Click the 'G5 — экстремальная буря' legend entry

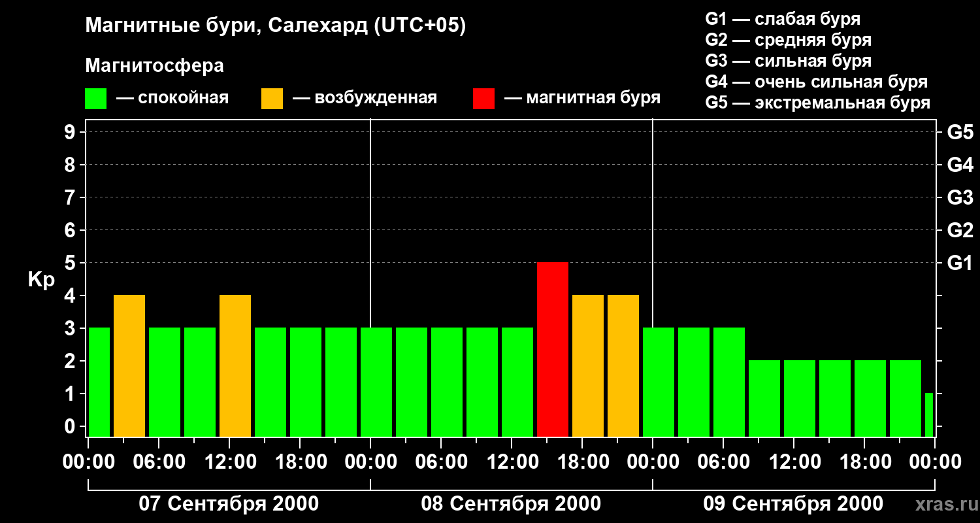(818, 103)
